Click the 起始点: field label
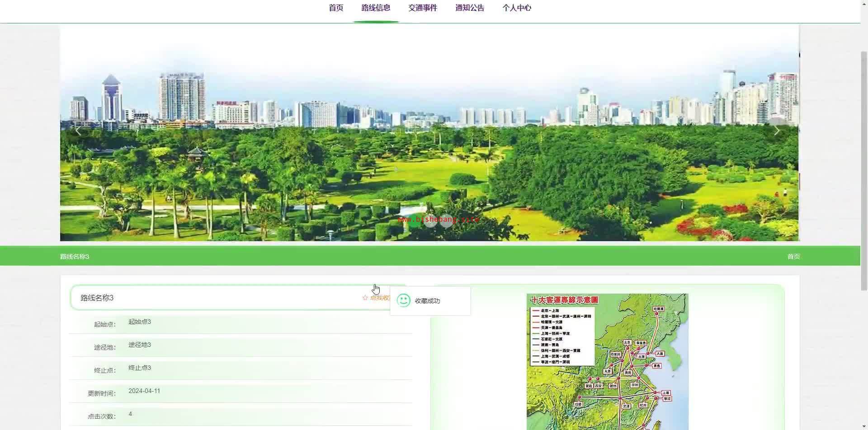The width and height of the screenshot is (868, 430). tap(105, 324)
